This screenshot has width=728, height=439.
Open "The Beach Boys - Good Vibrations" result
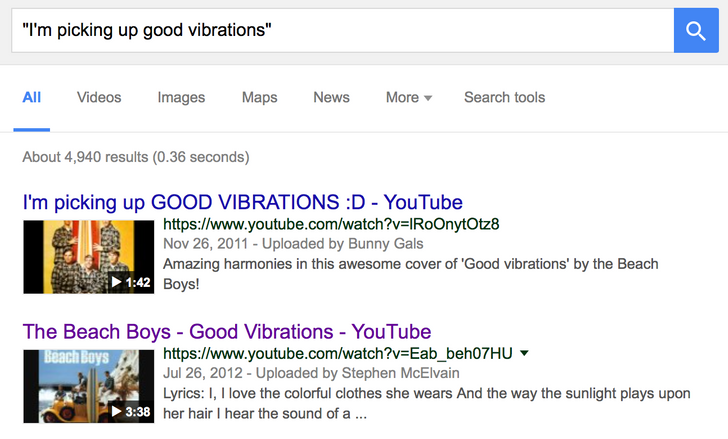click(226, 331)
